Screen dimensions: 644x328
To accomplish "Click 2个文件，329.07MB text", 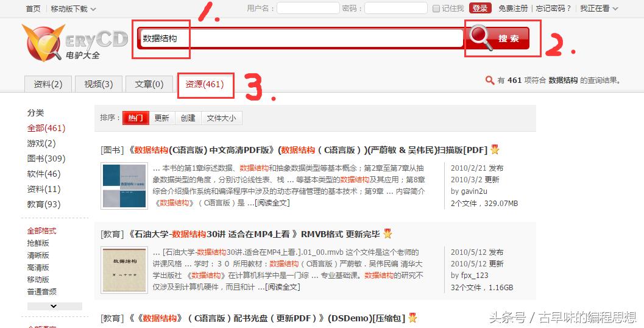I will pyautogui.click(x=484, y=204).
